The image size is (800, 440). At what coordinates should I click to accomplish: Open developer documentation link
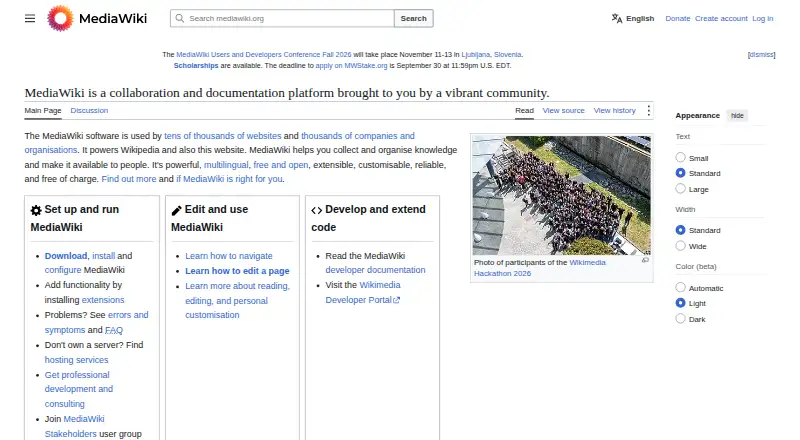click(x=376, y=270)
